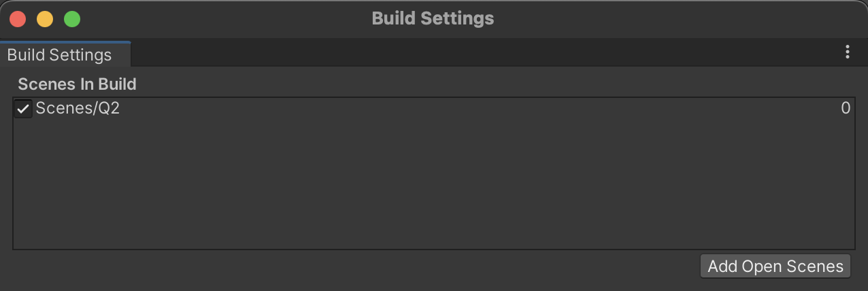Click empty space in the scenes list

[x=433, y=184]
